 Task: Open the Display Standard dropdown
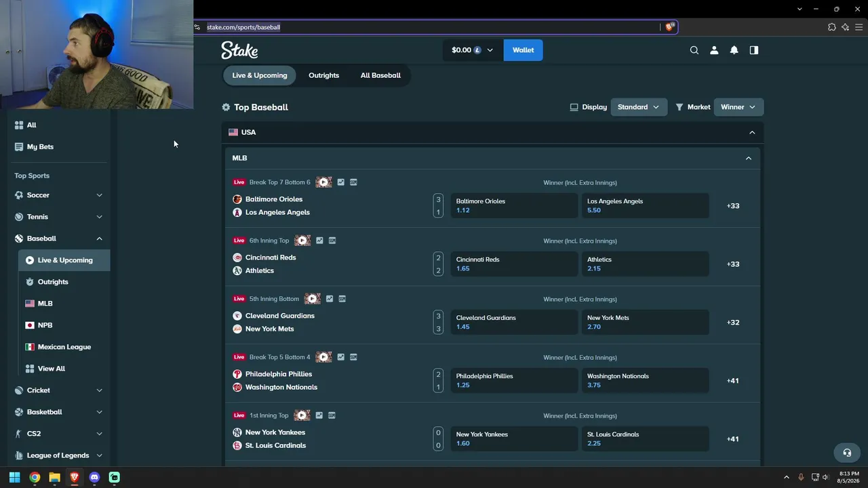coord(639,107)
